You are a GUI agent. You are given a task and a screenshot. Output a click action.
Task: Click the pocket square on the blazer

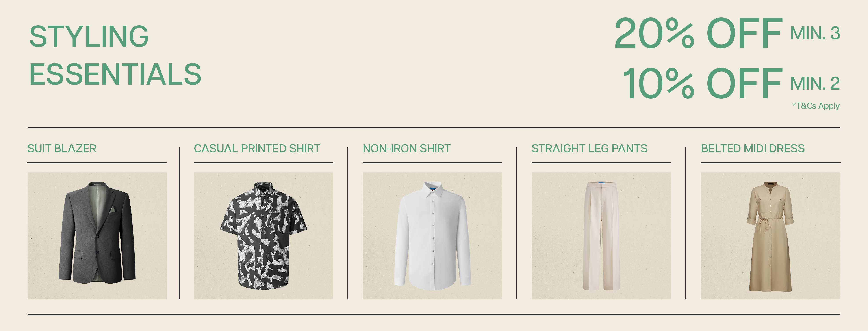coord(112,210)
